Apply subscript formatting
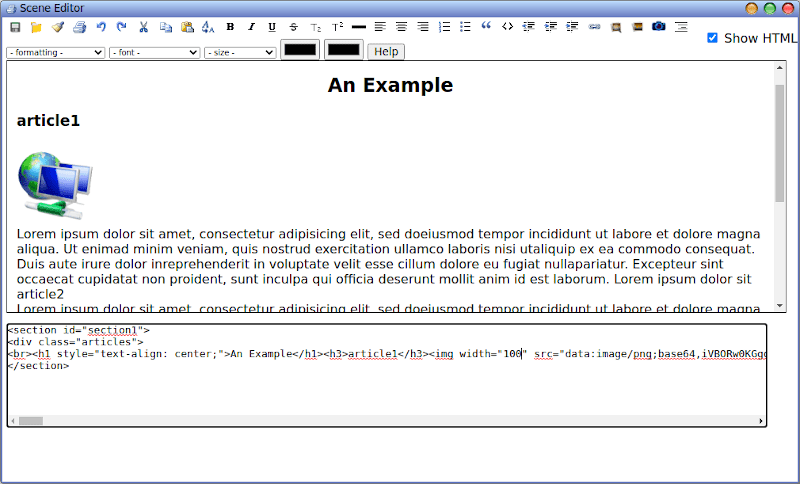Image resolution: width=800 pixels, height=484 pixels. click(316, 27)
